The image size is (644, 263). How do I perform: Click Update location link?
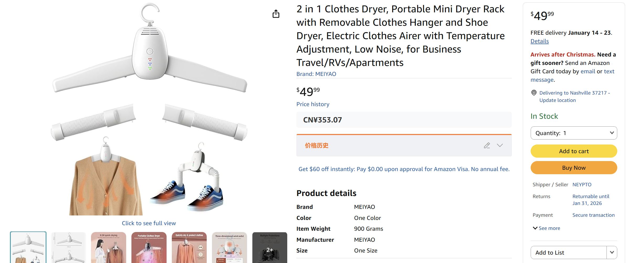pos(557,100)
